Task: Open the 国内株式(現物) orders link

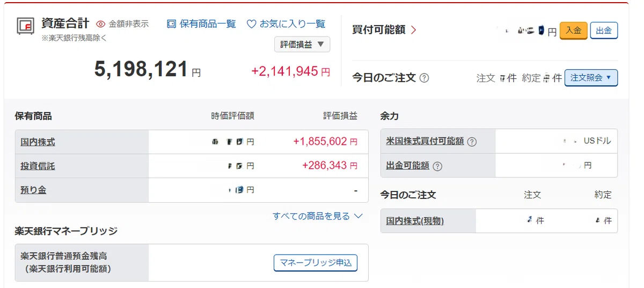Action: point(415,221)
